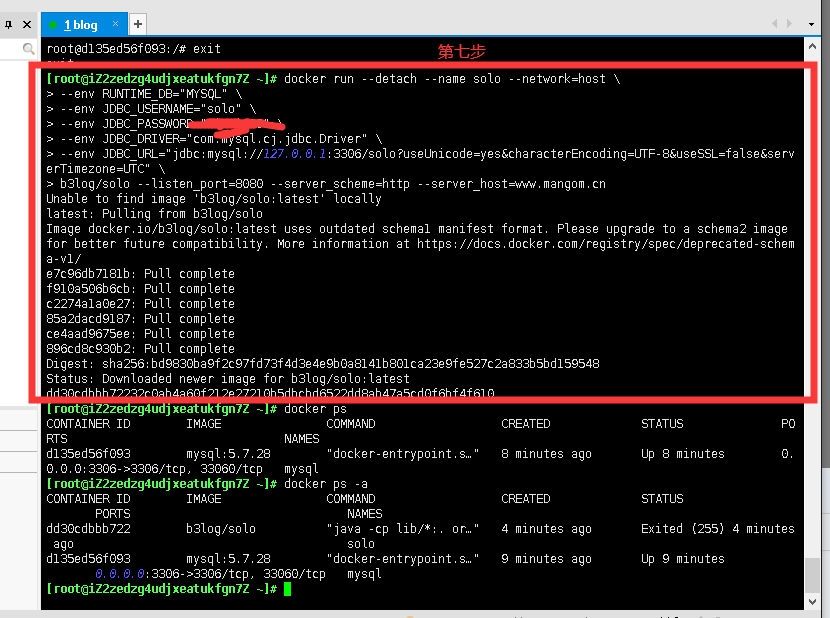
Task: Click 'c2274a1a0e27: Pull complete' line
Action: 140,304
